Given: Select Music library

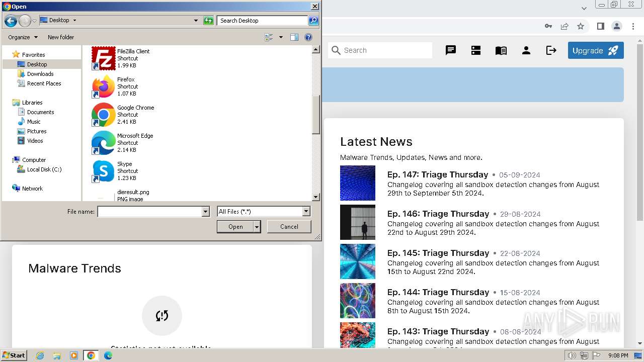Looking at the screenshot, I should coord(34,122).
